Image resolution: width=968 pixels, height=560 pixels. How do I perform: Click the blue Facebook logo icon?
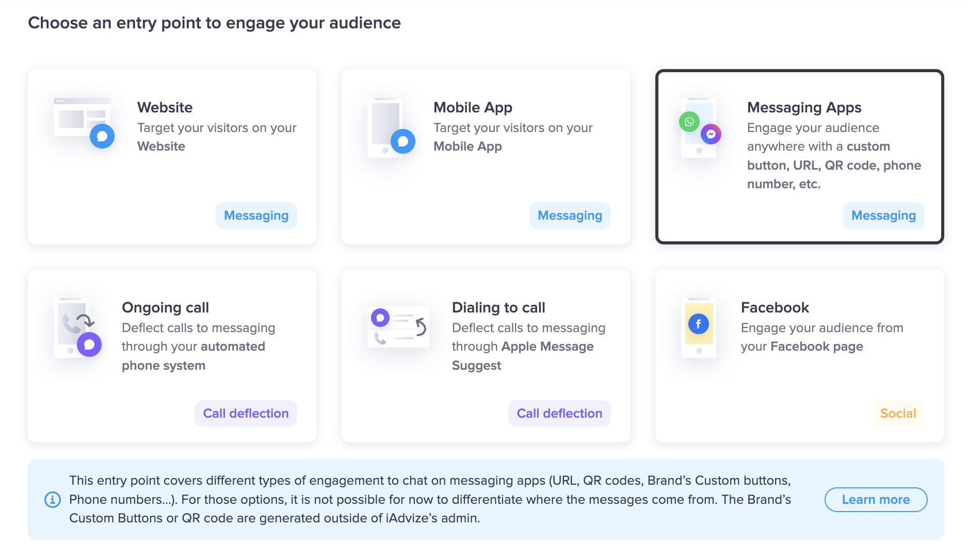[698, 324]
